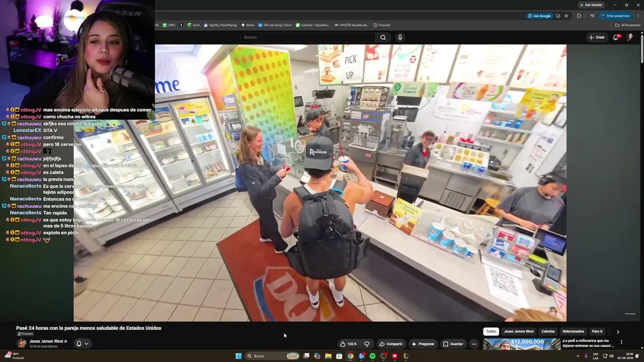Open the Botrix bookmark
This screenshot has height=362, width=644.
(248, 25)
